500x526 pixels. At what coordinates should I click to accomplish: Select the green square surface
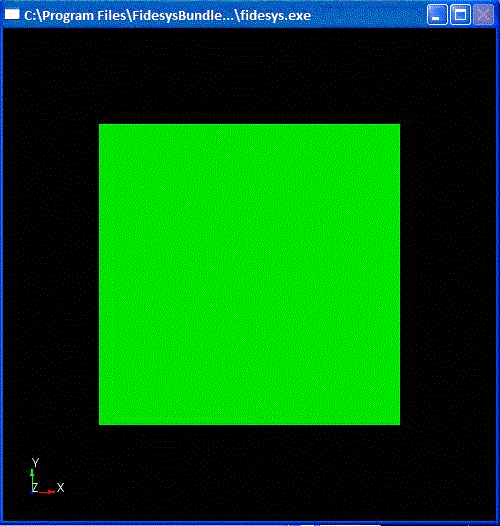pos(249,274)
